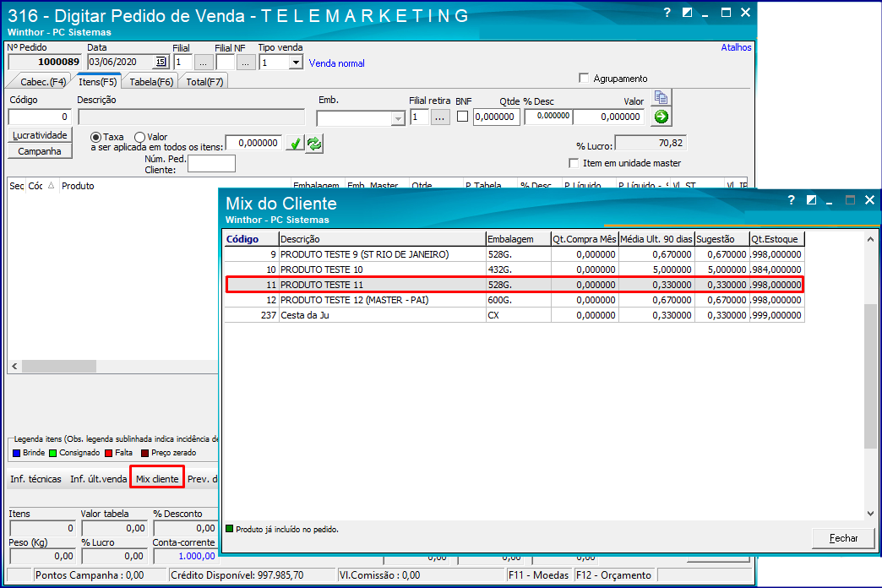Click Mix do Cliente vertical scrollbar up arrow
This screenshot has height=588, width=882.
click(x=870, y=239)
